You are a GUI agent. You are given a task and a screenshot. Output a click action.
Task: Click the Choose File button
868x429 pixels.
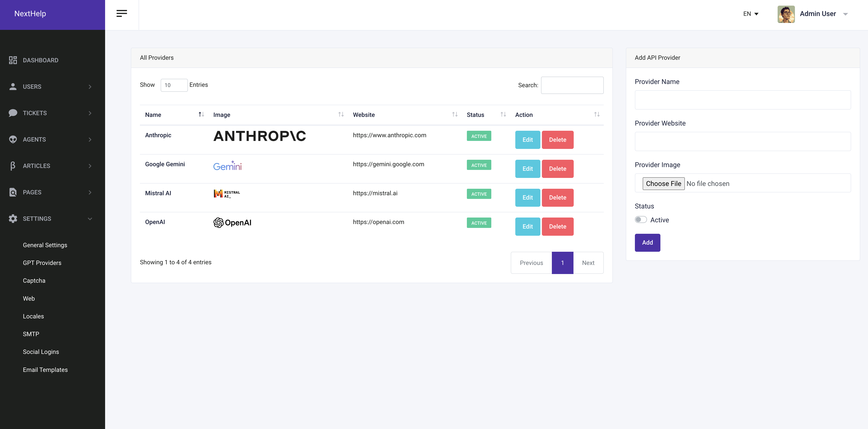[x=663, y=184]
